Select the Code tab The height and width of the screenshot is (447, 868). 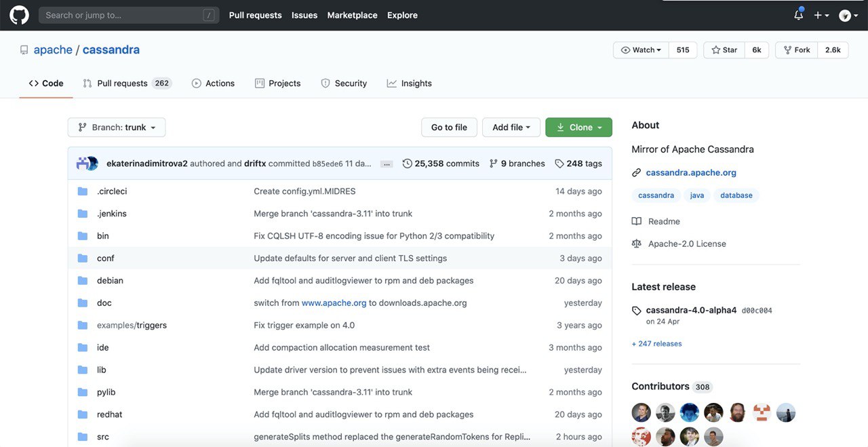(x=46, y=83)
